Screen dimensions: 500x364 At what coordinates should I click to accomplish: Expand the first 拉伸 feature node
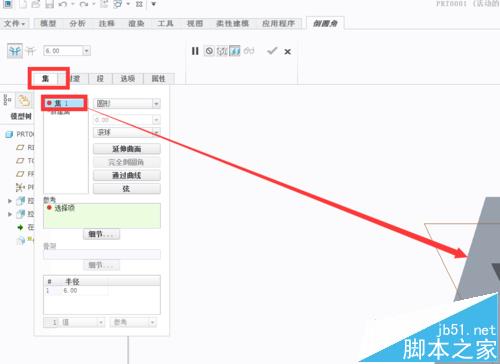coord(10,201)
